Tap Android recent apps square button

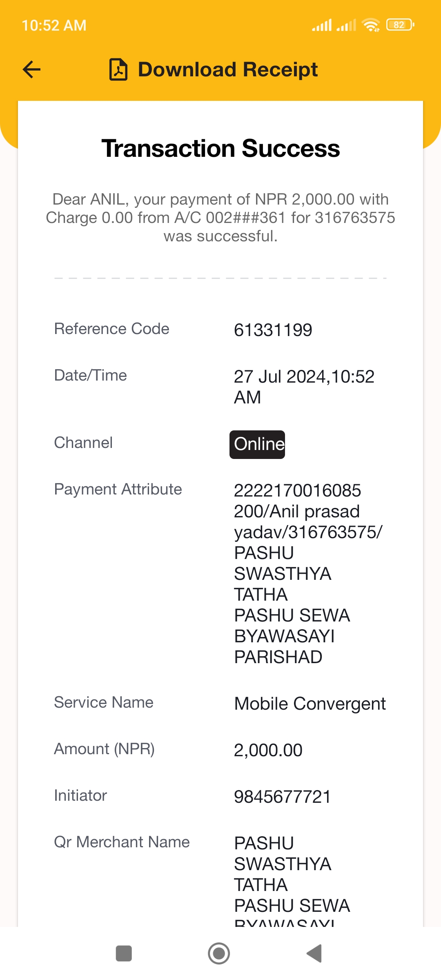(x=124, y=953)
